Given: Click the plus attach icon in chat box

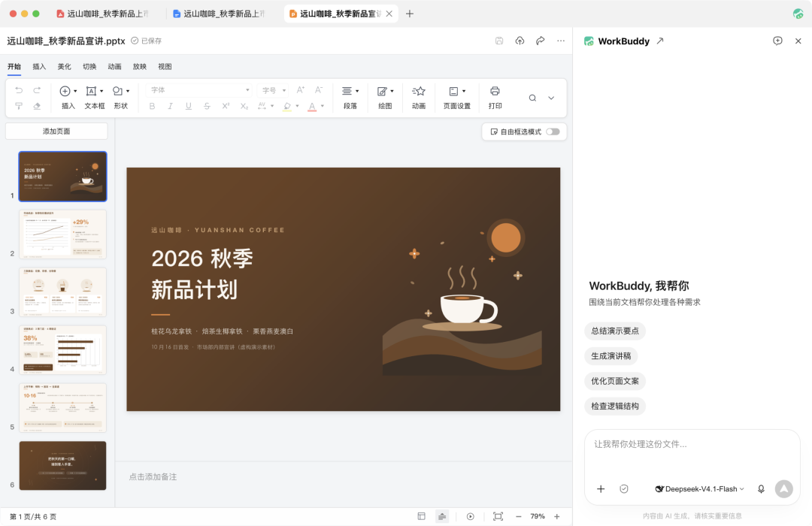Looking at the screenshot, I should 601,488.
